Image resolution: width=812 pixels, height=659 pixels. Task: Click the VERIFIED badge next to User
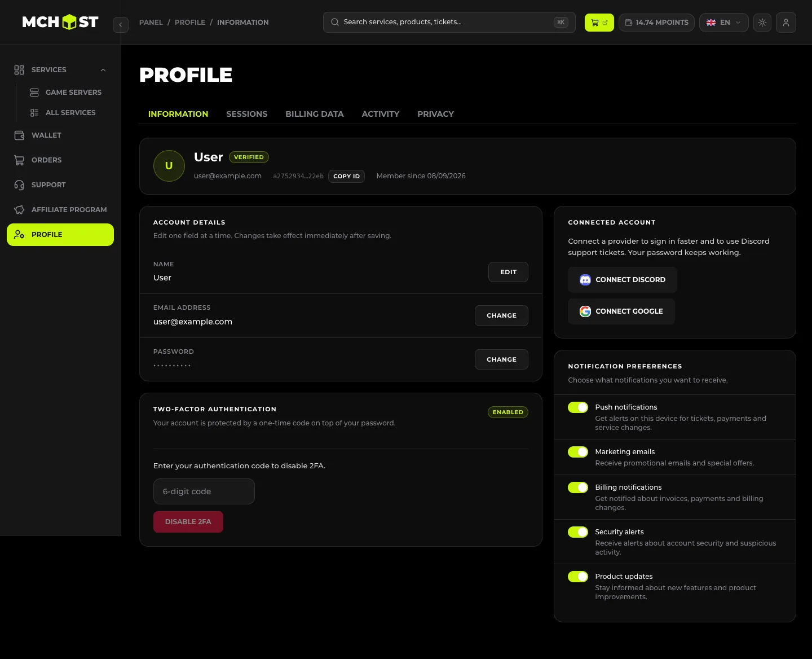click(x=249, y=157)
